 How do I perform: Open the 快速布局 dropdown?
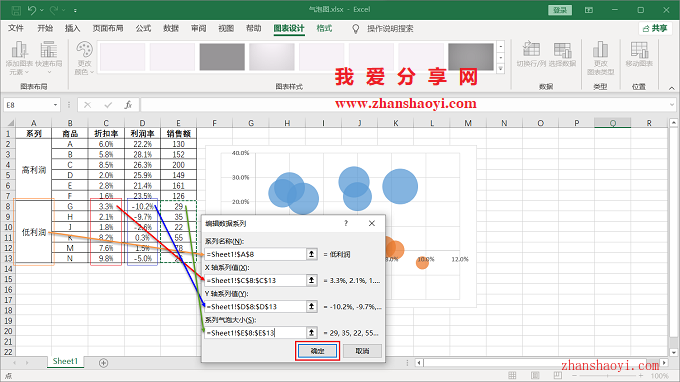(x=49, y=57)
